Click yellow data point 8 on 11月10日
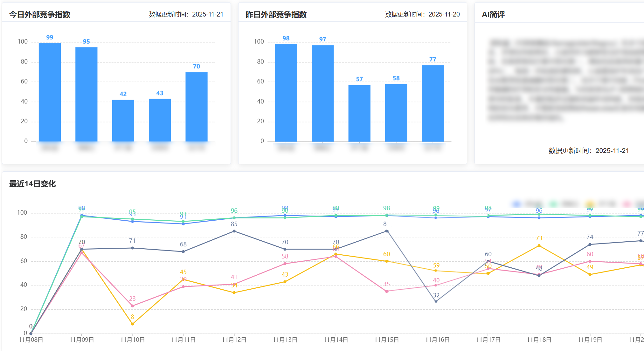This screenshot has height=351, width=644. pyautogui.click(x=132, y=324)
